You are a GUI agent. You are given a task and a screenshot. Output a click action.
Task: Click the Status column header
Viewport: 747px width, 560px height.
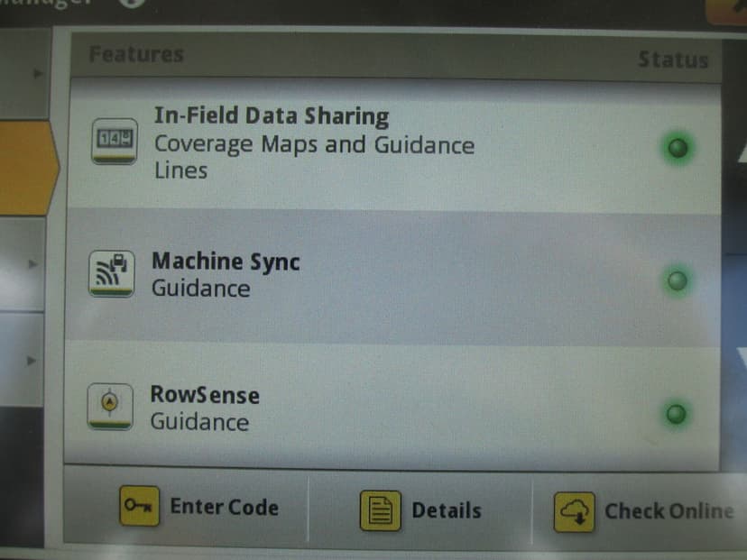673,60
